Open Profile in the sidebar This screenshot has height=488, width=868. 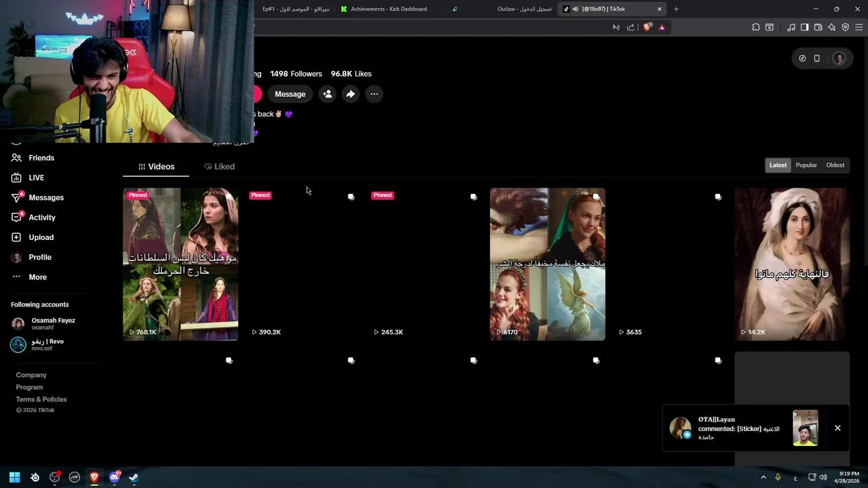click(40, 258)
